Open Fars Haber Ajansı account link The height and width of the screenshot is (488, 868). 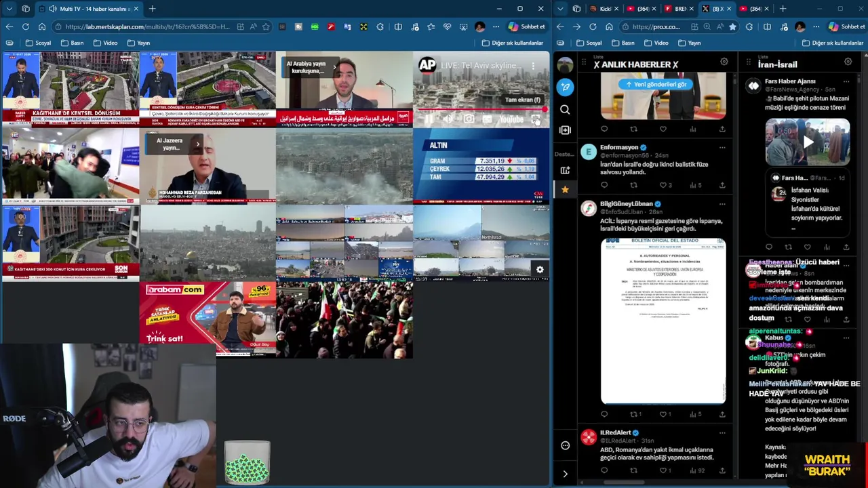coord(790,81)
